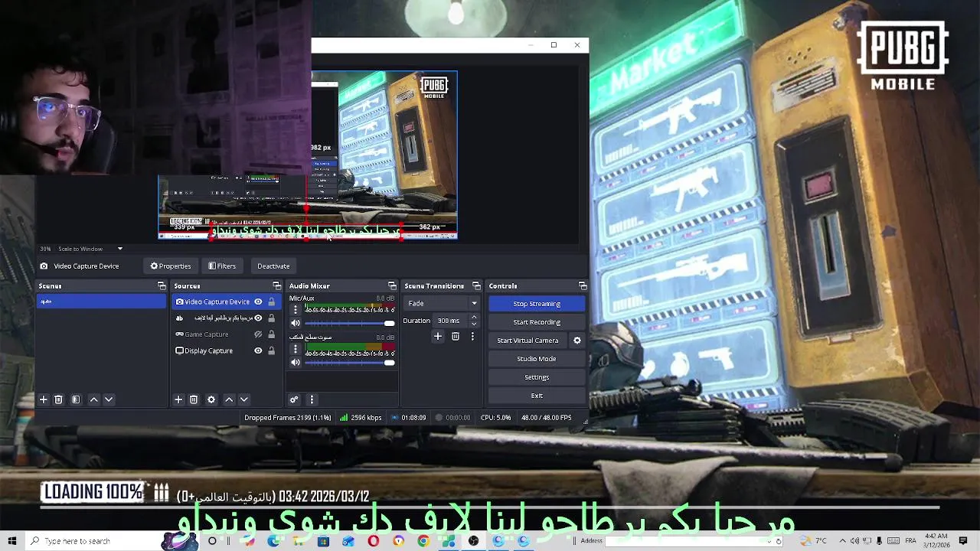Stop the live stream
The height and width of the screenshot is (551, 980).
[537, 304]
